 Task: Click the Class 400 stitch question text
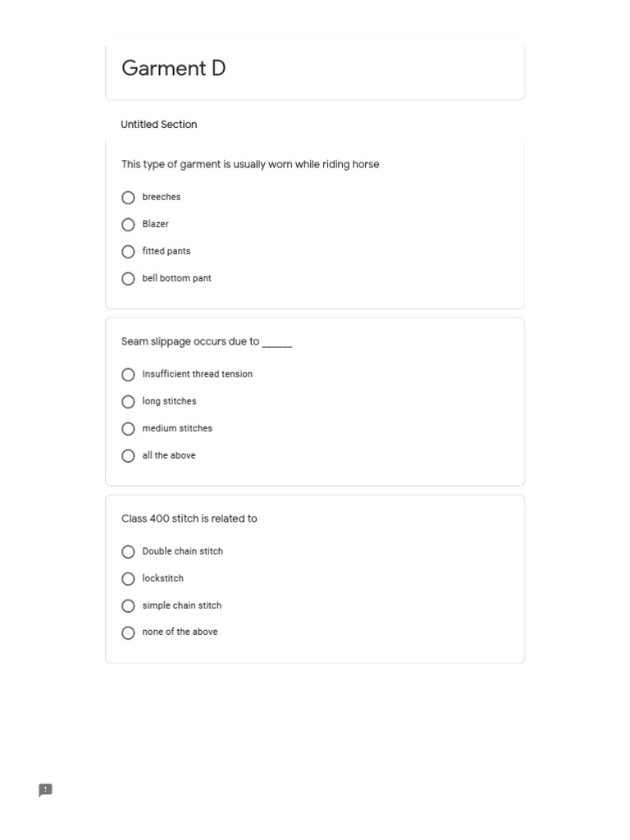point(189,518)
